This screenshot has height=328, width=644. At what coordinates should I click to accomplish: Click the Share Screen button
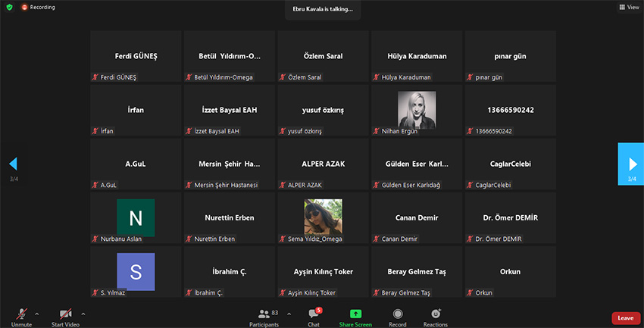(355, 317)
